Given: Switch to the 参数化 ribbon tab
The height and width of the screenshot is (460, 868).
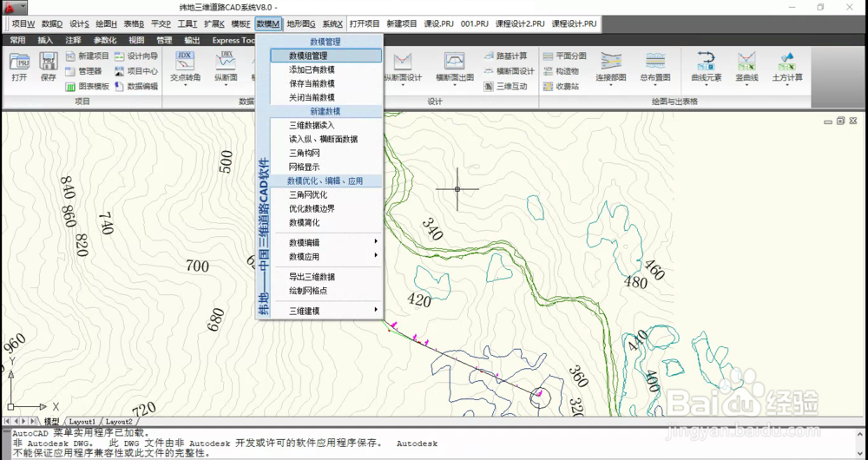Looking at the screenshot, I should pos(105,40).
